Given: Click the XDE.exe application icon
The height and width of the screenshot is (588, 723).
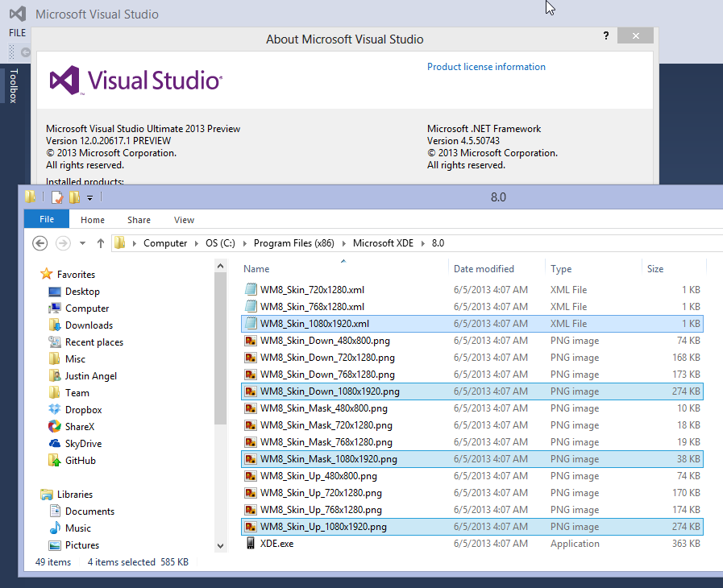Looking at the screenshot, I should [x=251, y=544].
